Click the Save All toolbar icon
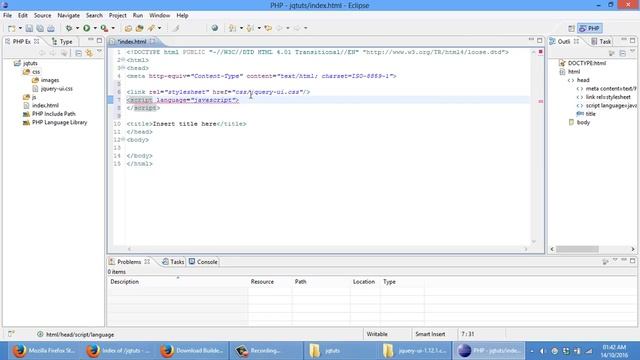640x360 pixels. click(40, 28)
